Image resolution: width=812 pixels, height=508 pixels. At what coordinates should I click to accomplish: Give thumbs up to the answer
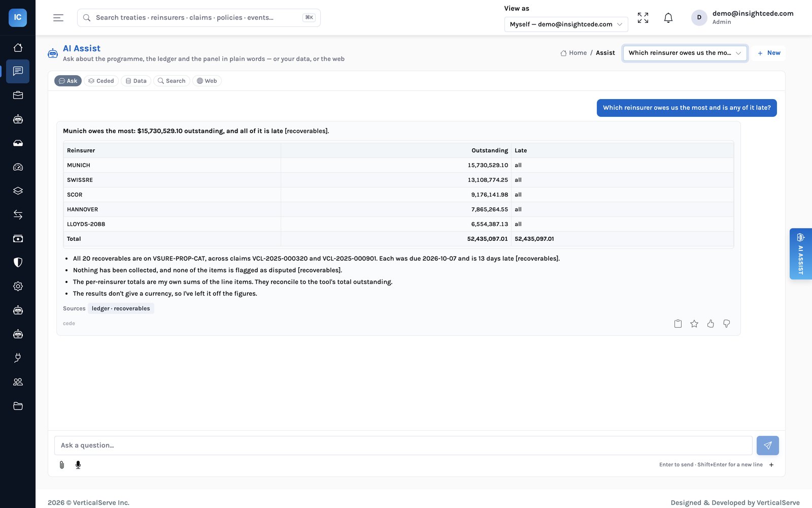(x=710, y=324)
